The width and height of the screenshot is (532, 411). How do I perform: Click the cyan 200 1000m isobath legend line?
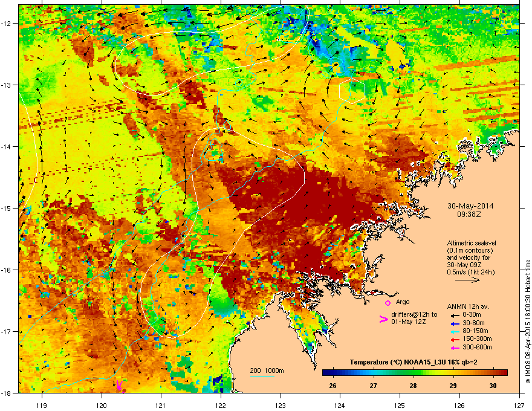pos(262,376)
